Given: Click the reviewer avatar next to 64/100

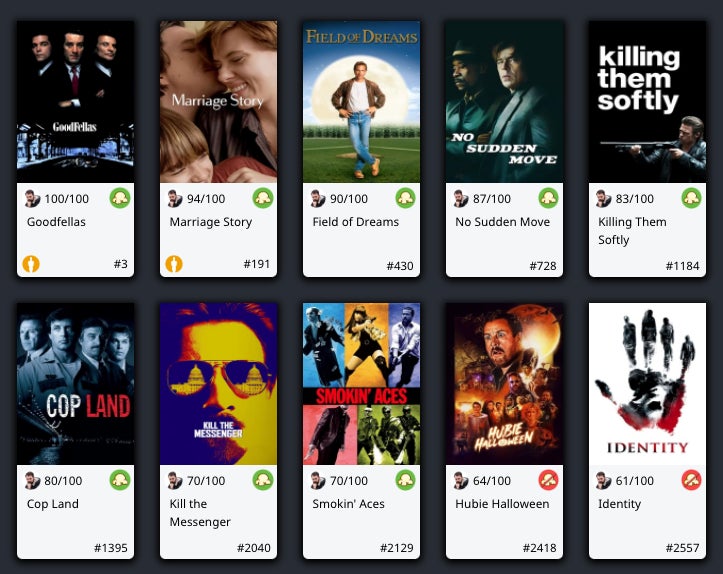Looking at the screenshot, I should [x=461, y=480].
